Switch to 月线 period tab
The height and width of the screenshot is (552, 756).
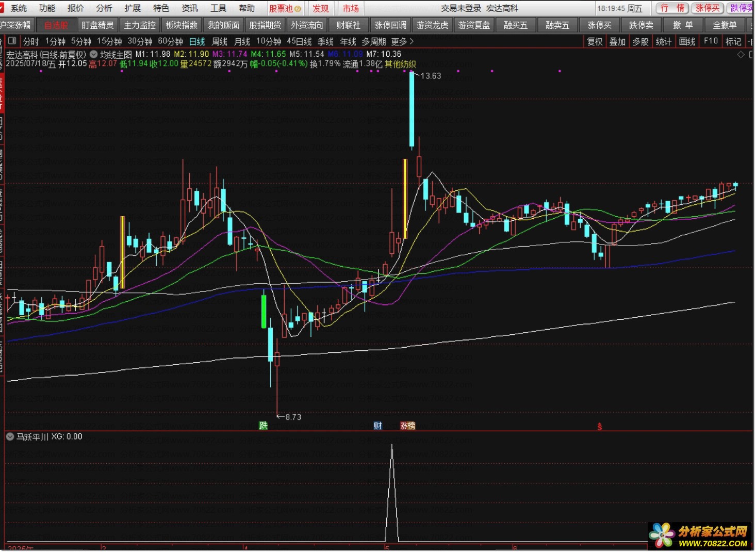[x=242, y=41]
